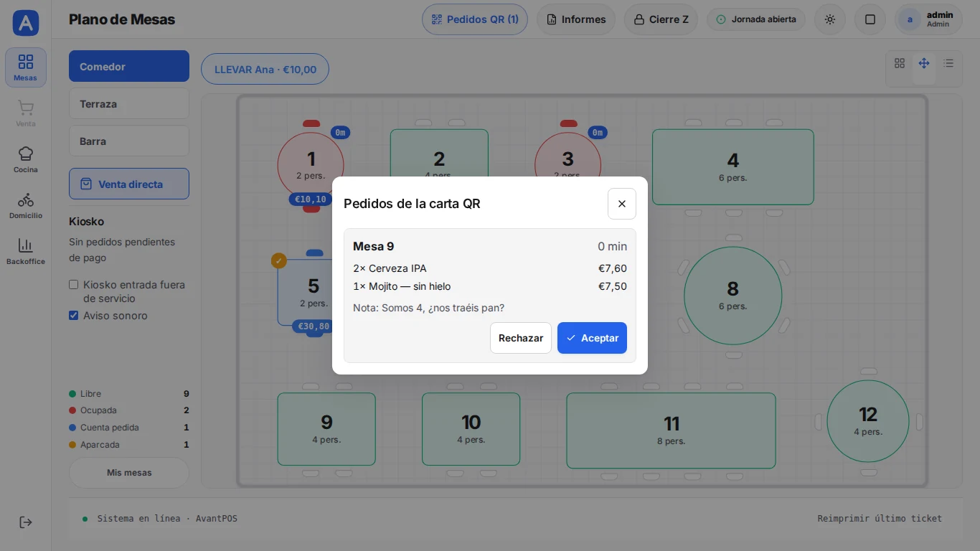This screenshot has width=980, height=551.
Task: Switch to list view icon
Action: [948, 63]
